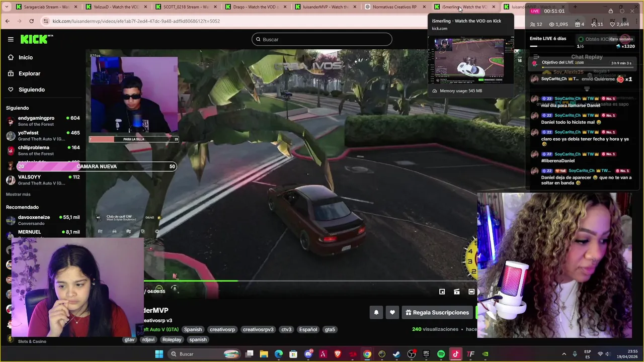Open the Roleplay tag
Viewport: 644px width, 362px height.
tap(172, 339)
